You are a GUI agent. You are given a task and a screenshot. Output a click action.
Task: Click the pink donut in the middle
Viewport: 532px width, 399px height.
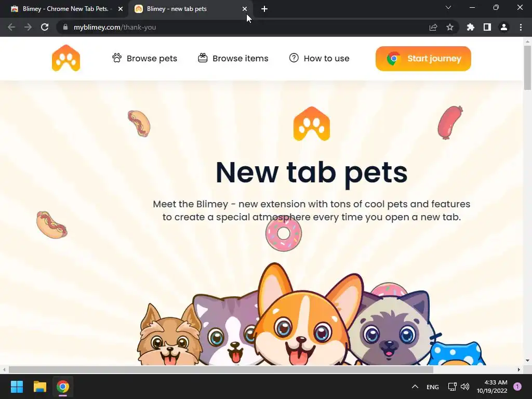click(284, 234)
